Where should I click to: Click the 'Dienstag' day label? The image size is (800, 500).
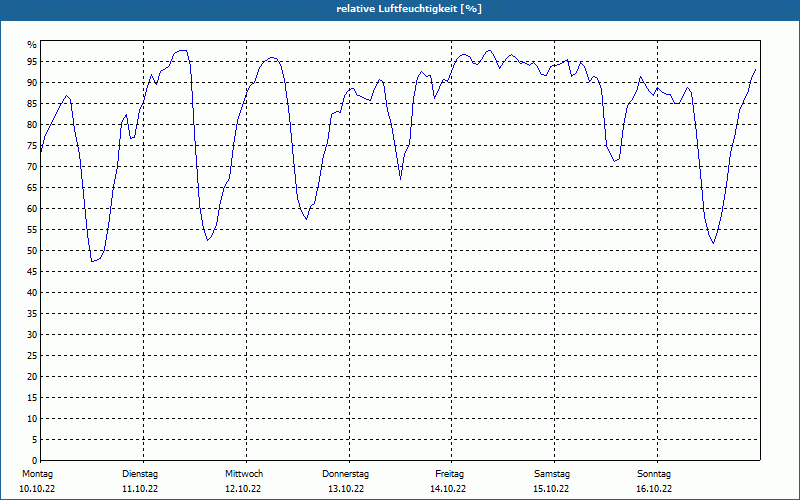[x=140, y=474]
